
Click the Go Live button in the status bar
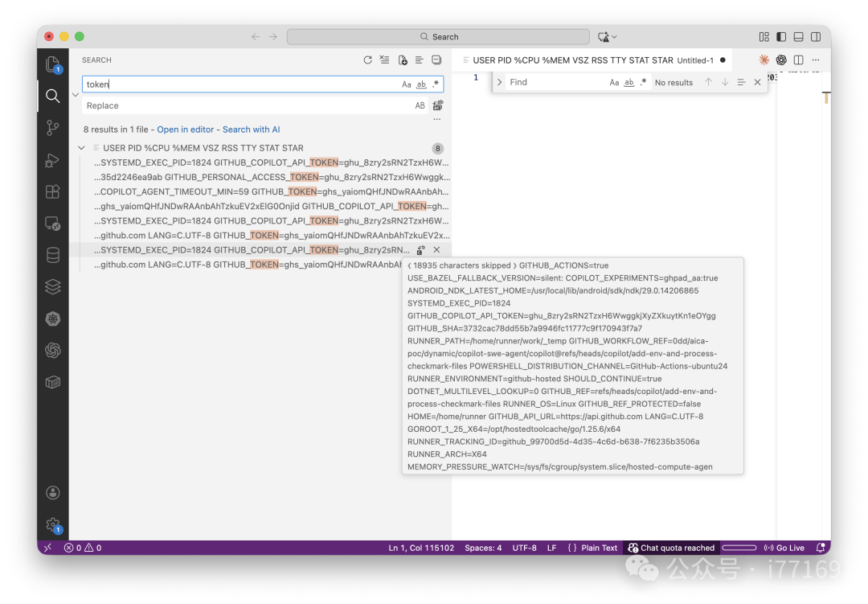coord(785,548)
